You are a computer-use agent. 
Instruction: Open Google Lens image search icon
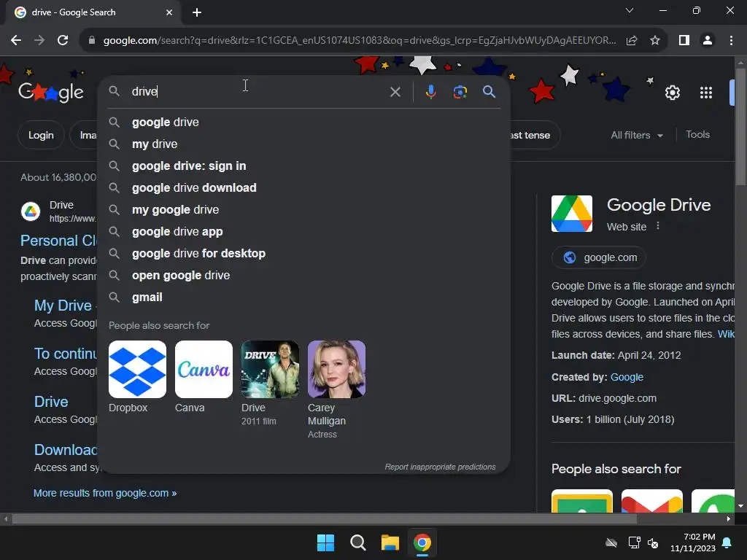pyautogui.click(x=460, y=91)
